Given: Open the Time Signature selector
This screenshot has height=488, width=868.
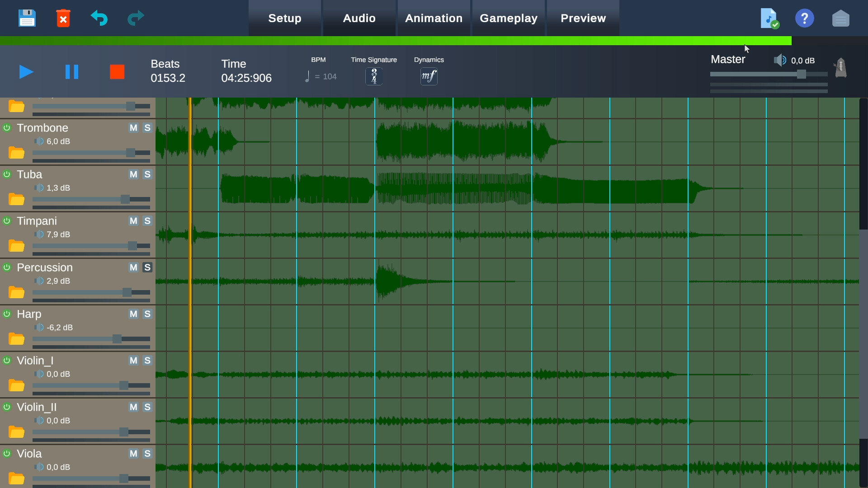Looking at the screenshot, I should coord(374,76).
